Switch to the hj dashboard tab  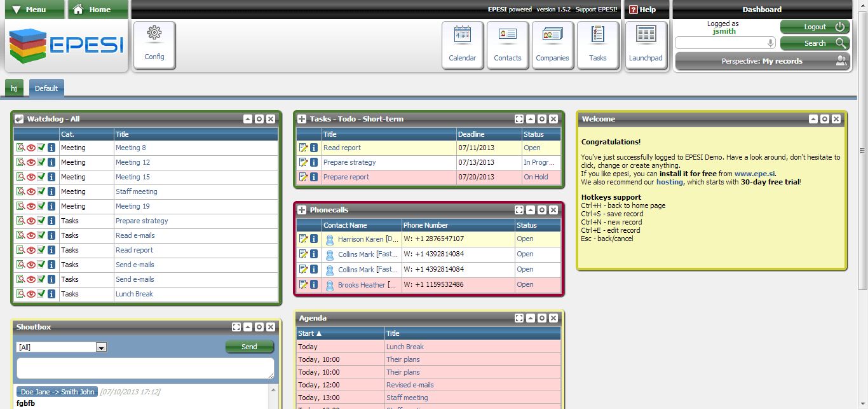[x=13, y=88]
